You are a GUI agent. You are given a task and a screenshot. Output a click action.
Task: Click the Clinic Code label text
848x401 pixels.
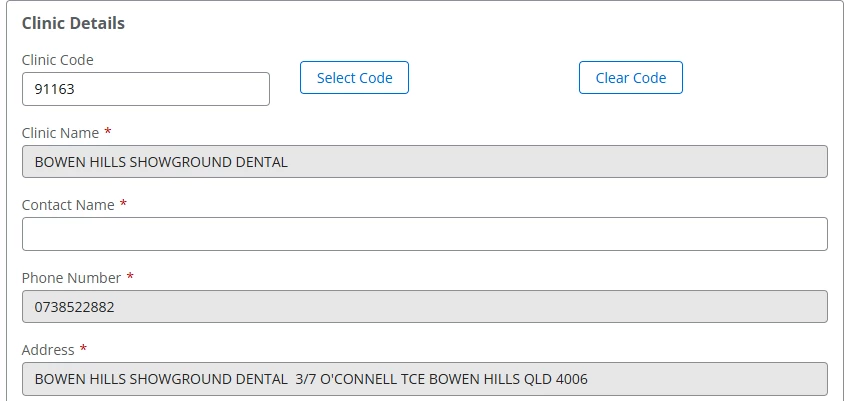pyautogui.click(x=57, y=60)
